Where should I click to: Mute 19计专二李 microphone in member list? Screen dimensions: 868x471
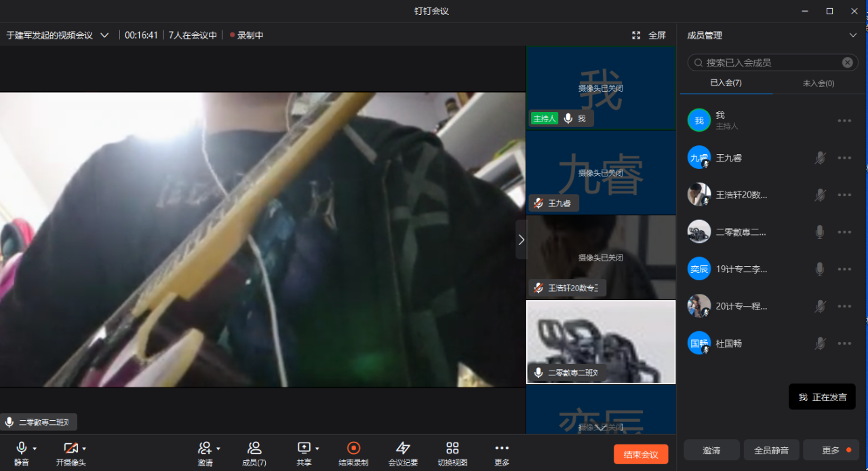click(x=820, y=269)
